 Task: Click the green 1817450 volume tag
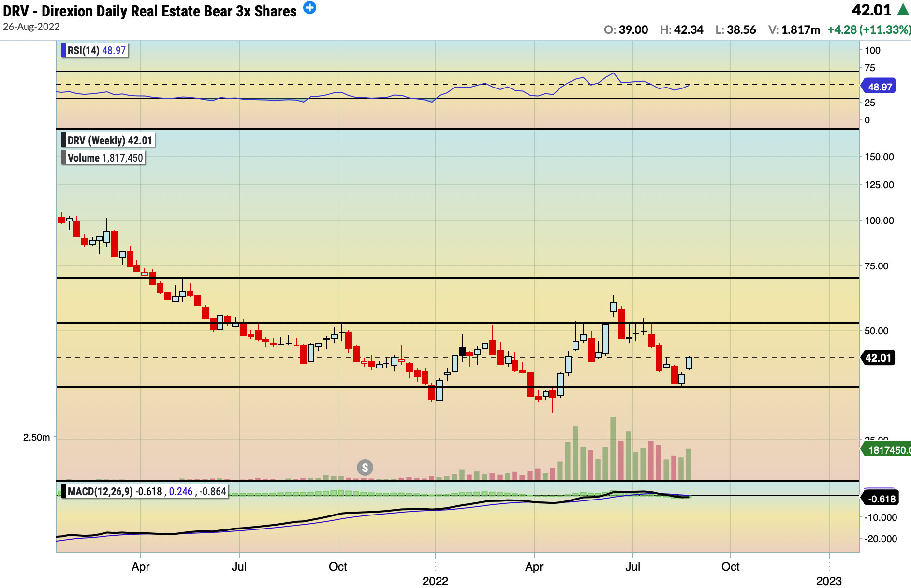point(886,450)
